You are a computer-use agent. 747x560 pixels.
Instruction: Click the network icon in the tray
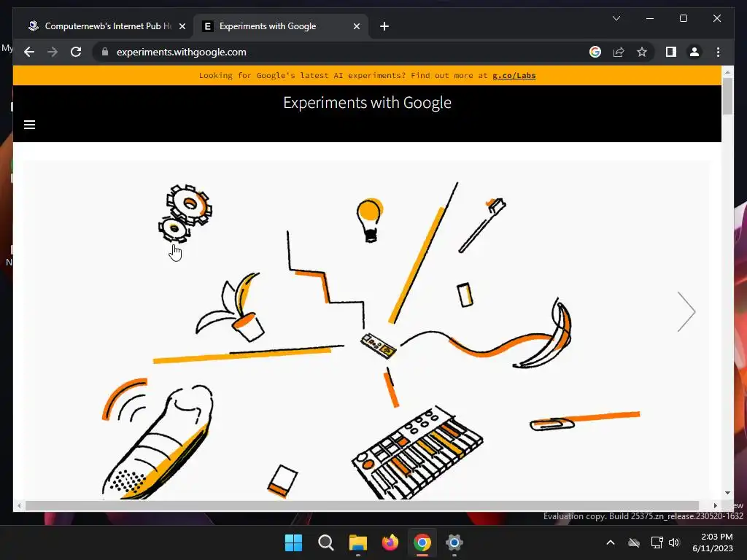[657, 542]
